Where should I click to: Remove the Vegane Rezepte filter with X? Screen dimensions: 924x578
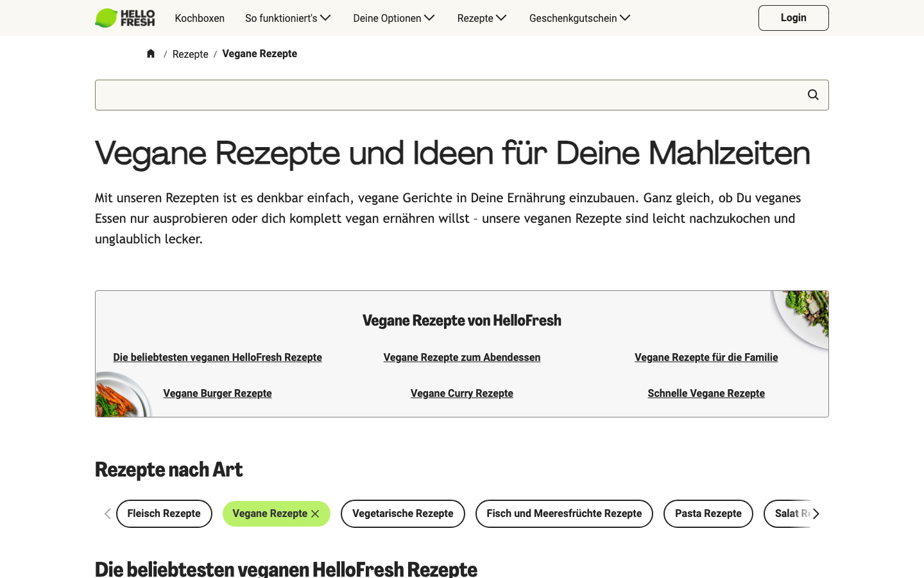(315, 514)
